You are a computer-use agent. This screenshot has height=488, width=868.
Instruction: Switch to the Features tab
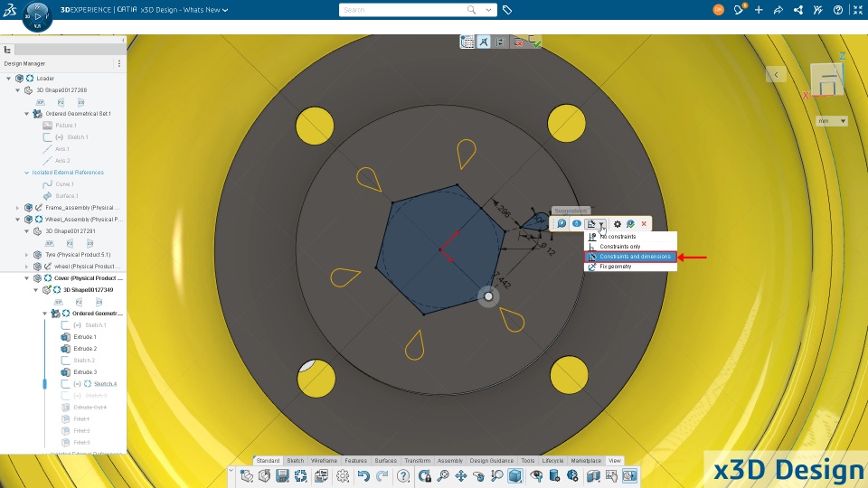(355, 460)
